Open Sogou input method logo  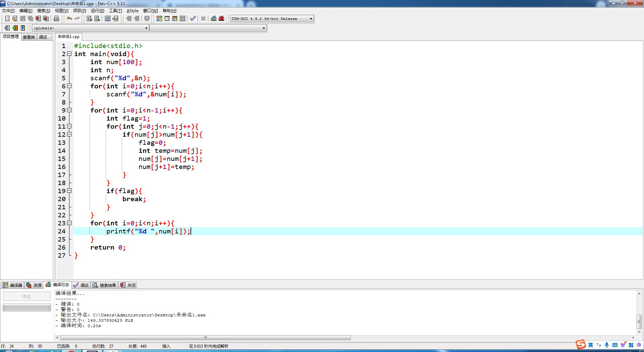pos(581,345)
